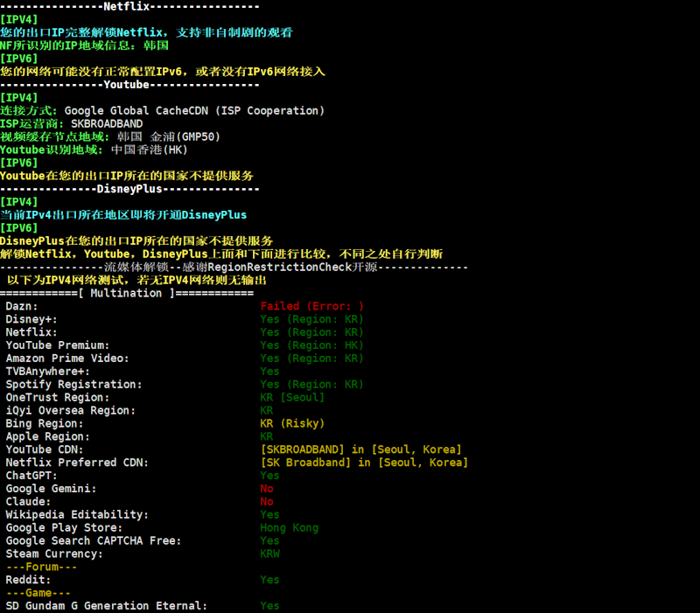Click the 'Wikipedia Editability:' row label

[x=77, y=515]
